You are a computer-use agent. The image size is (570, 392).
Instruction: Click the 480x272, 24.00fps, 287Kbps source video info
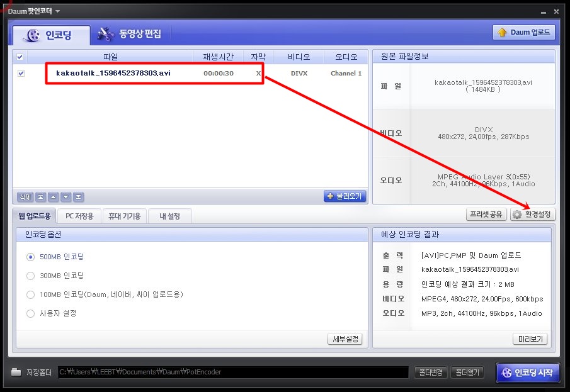484,137
